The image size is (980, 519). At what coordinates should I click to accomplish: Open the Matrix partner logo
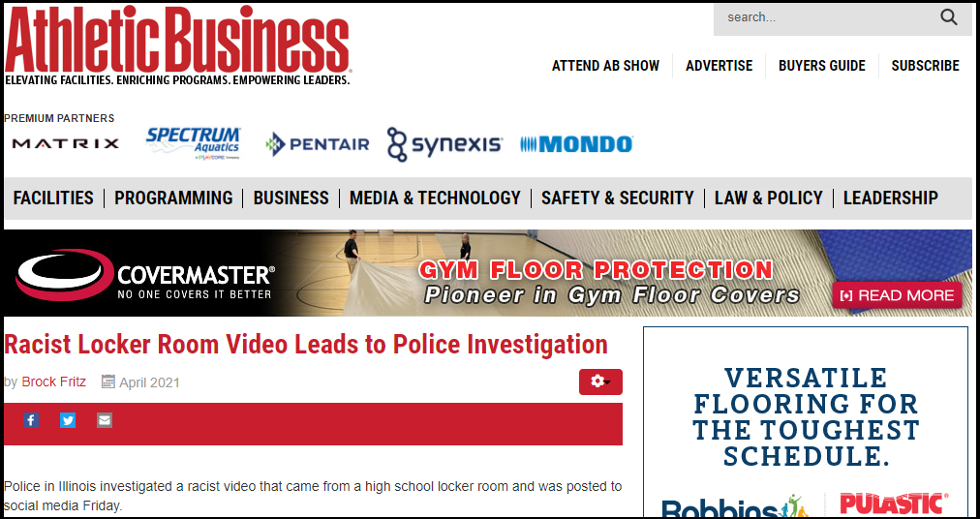[x=66, y=144]
